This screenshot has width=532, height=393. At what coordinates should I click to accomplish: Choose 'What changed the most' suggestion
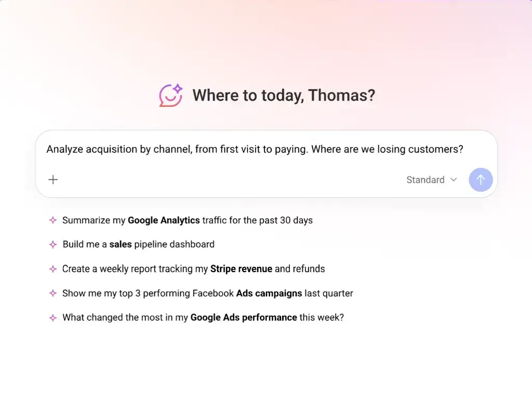[x=203, y=318]
